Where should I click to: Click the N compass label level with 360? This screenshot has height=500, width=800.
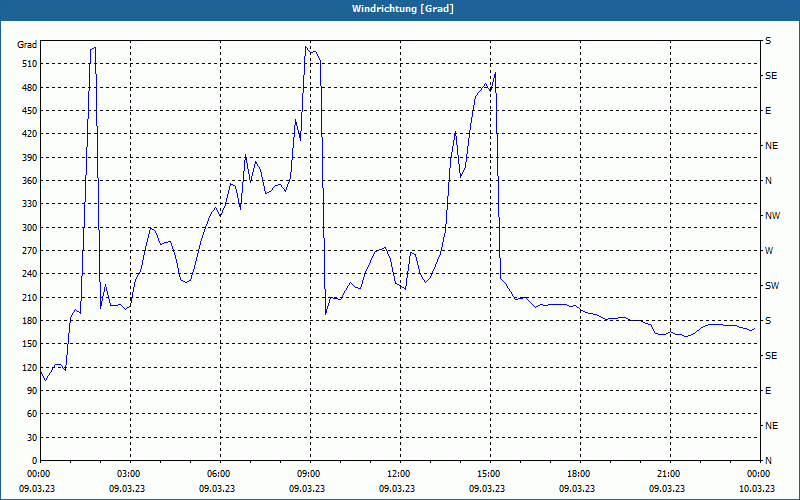click(768, 181)
